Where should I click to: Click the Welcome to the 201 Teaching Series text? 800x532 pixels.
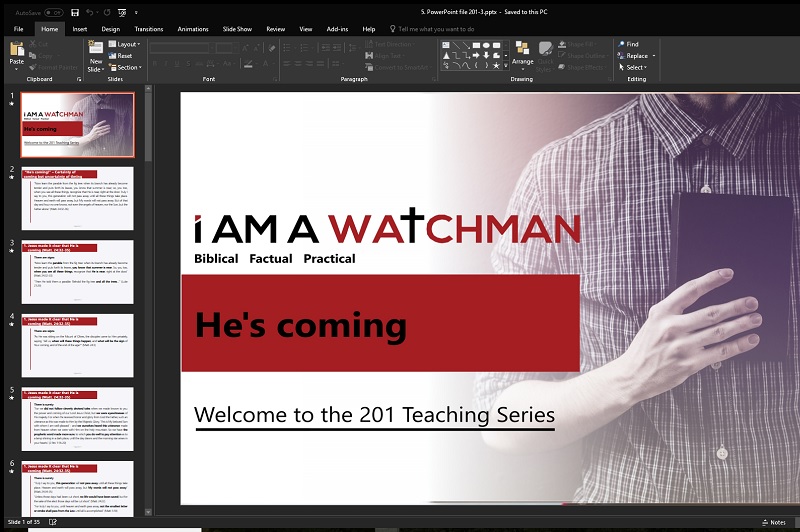(x=374, y=415)
